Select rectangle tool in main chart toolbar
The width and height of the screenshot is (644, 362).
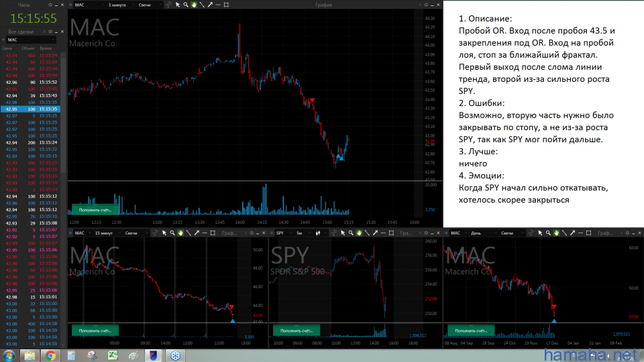(226, 5)
